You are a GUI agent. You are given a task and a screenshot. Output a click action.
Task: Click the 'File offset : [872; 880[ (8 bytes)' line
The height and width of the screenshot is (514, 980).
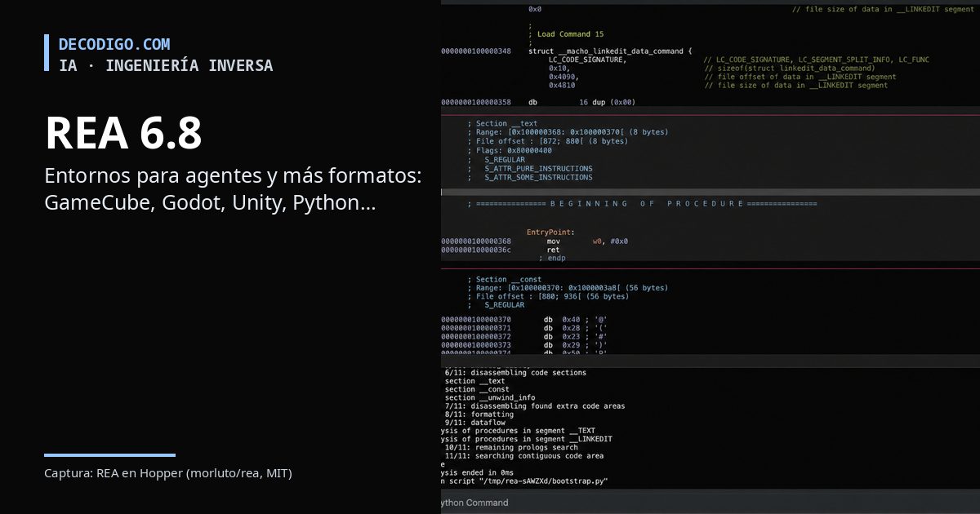pyautogui.click(x=548, y=141)
